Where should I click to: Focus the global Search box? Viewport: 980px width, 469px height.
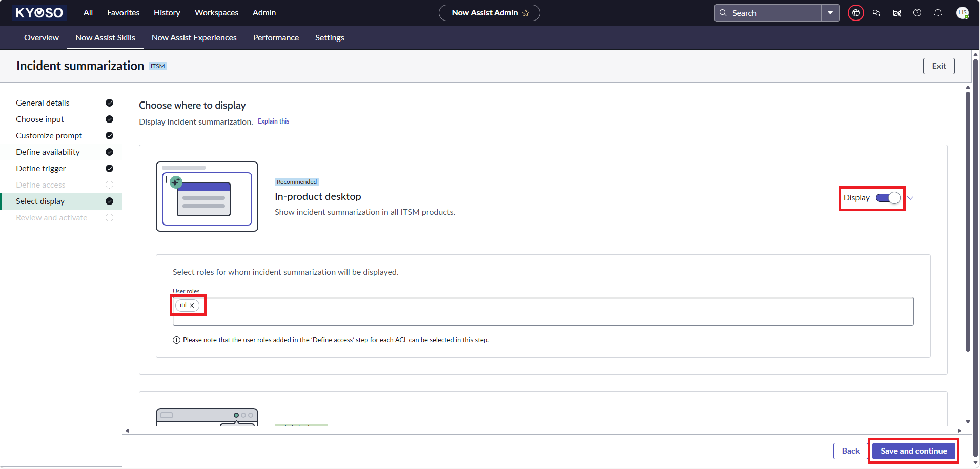(x=768, y=13)
